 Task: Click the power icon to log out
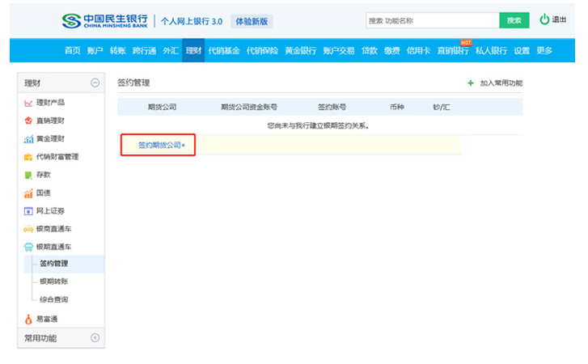pos(544,19)
